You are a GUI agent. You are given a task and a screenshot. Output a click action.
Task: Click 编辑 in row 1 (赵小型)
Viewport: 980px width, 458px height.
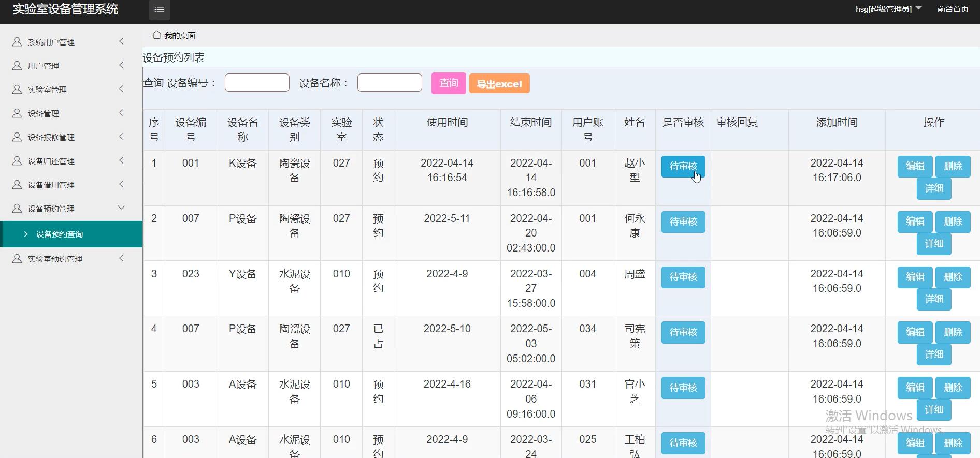point(915,166)
